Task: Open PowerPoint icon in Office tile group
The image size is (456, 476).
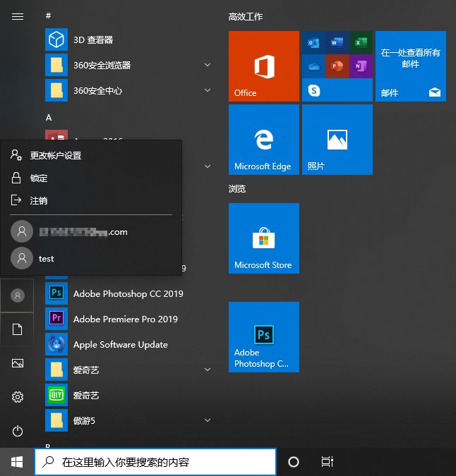Action: click(337, 66)
